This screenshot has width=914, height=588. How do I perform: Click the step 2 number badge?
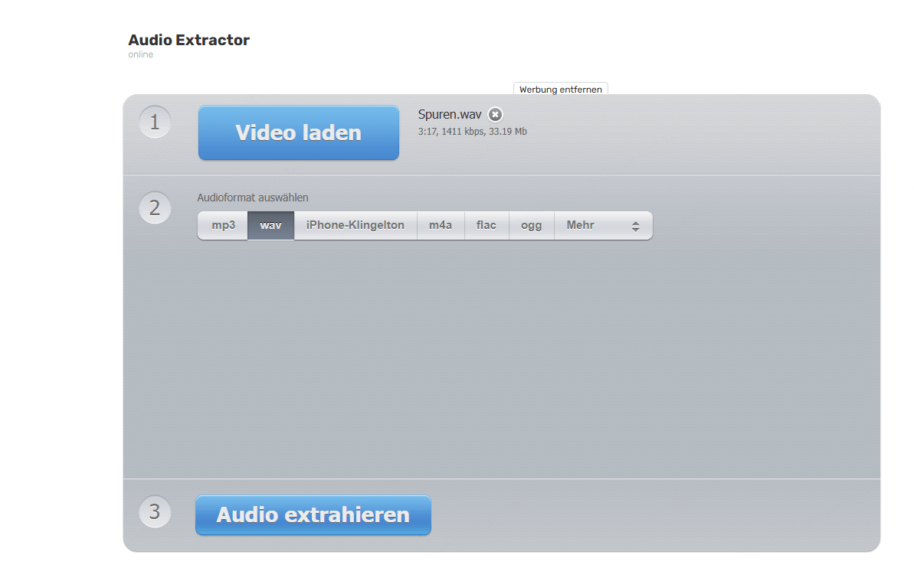(155, 207)
